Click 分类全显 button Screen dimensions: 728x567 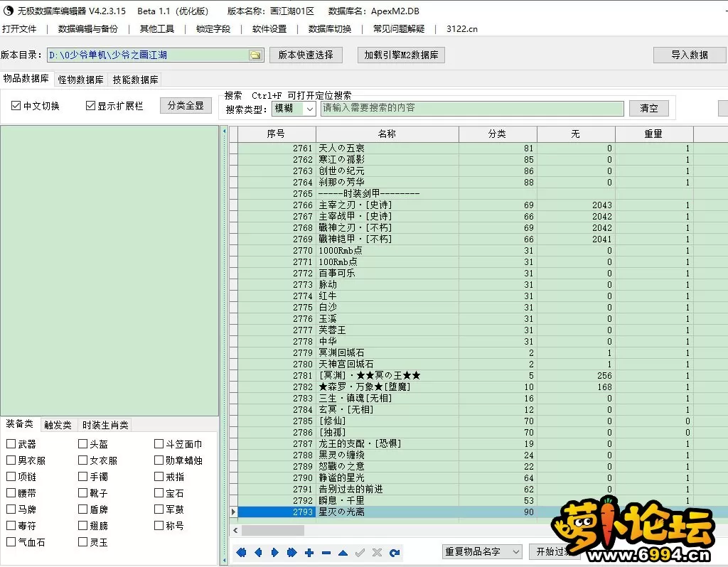click(186, 106)
